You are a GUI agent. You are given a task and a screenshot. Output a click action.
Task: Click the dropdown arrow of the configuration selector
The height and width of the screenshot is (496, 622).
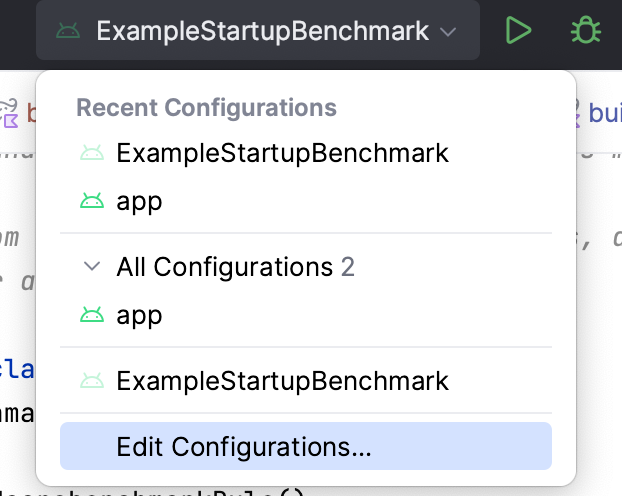click(x=448, y=32)
